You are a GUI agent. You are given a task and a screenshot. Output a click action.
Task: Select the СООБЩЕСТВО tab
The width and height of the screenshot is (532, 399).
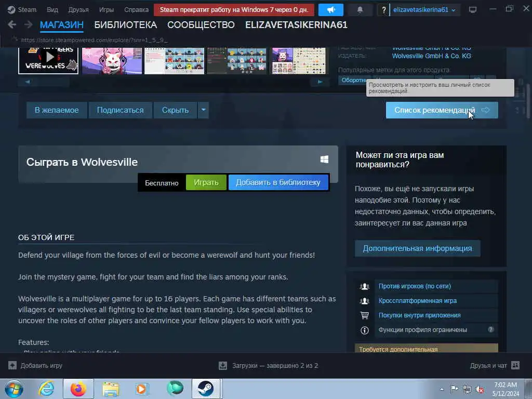201,25
